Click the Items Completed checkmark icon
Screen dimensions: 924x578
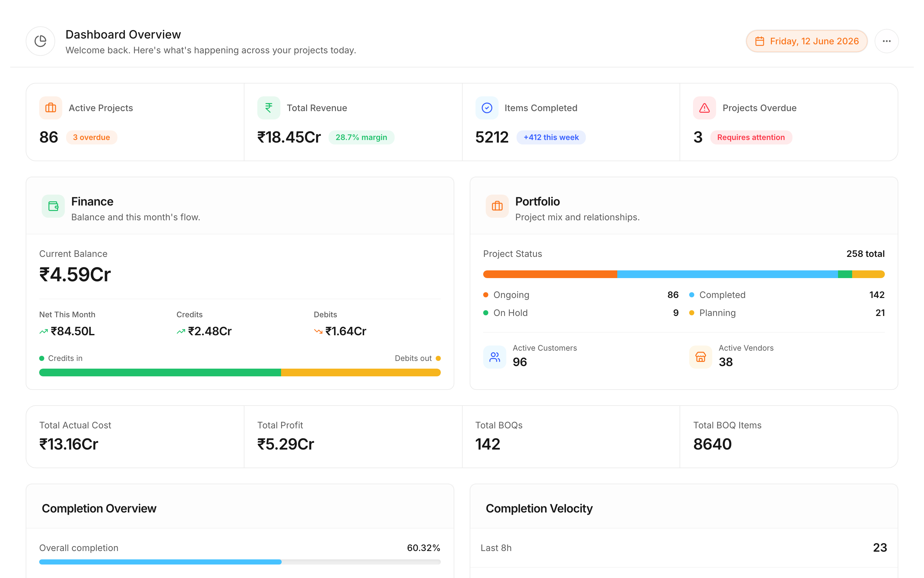(x=487, y=108)
